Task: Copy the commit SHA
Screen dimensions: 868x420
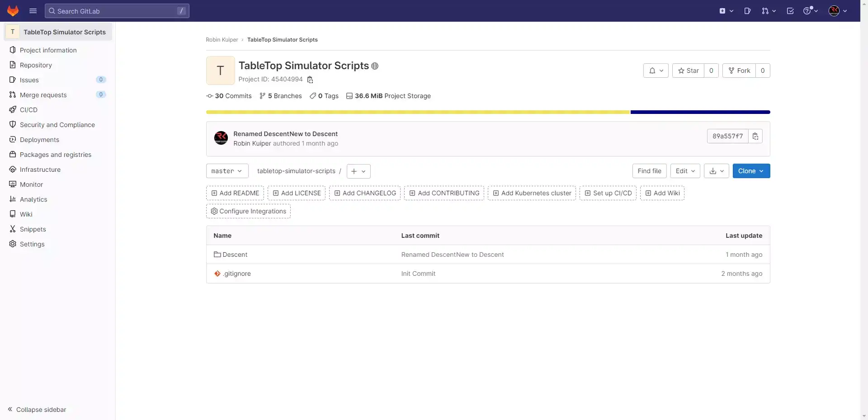Action: 755,136
